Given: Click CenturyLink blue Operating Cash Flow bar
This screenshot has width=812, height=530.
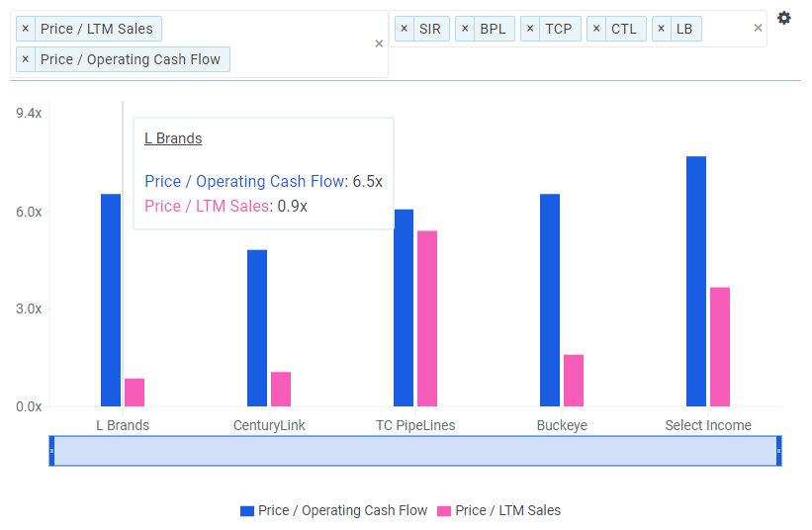Looking at the screenshot, I should 257,328.
